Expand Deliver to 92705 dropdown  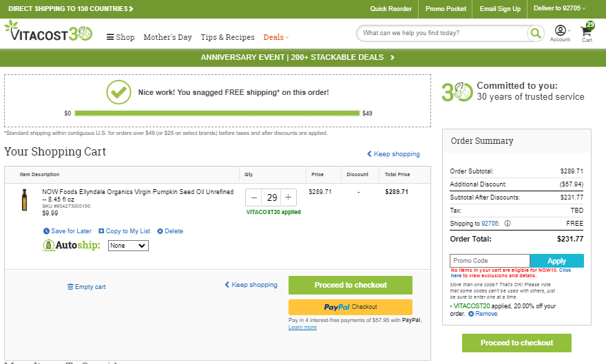[x=559, y=8]
